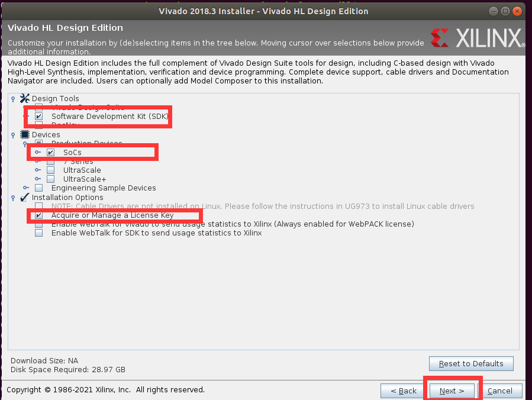This screenshot has width=532, height=400.
Task: Enable the UltraScale checkbox
Action: (x=50, y=170)
